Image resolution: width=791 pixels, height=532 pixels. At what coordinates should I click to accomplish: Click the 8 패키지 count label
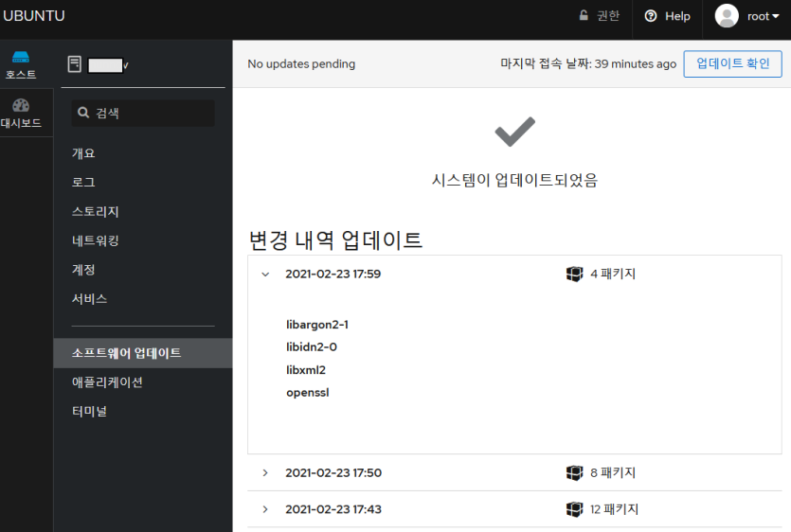click(x=613, y=472)
